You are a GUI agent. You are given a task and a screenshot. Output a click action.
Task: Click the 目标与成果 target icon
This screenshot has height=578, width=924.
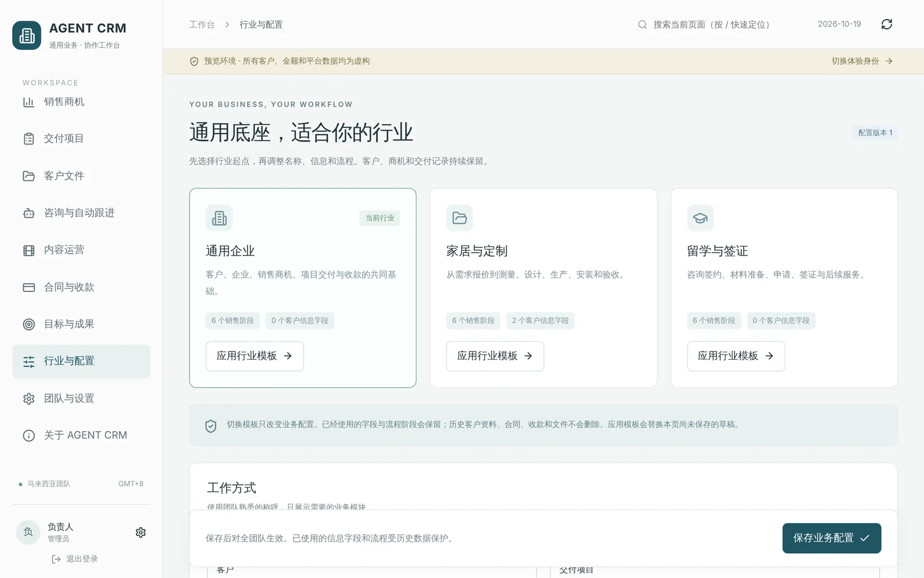[29, 324]
